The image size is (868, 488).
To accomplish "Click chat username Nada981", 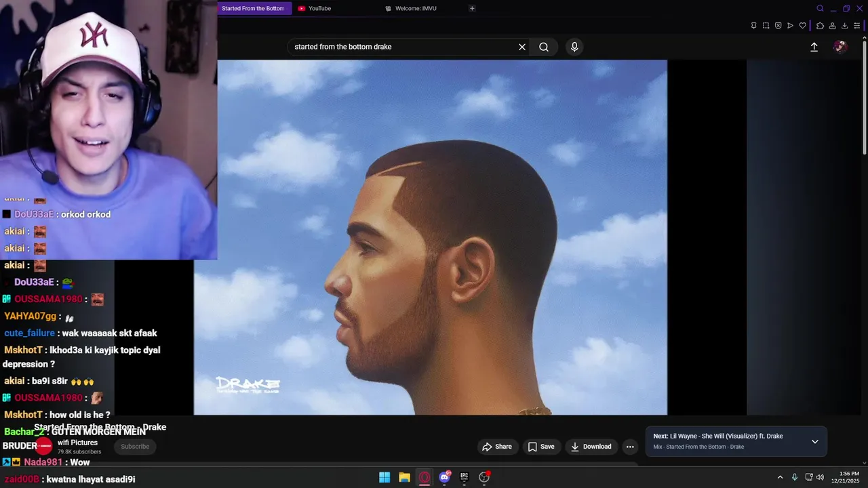I will click(x=43, y=462).
